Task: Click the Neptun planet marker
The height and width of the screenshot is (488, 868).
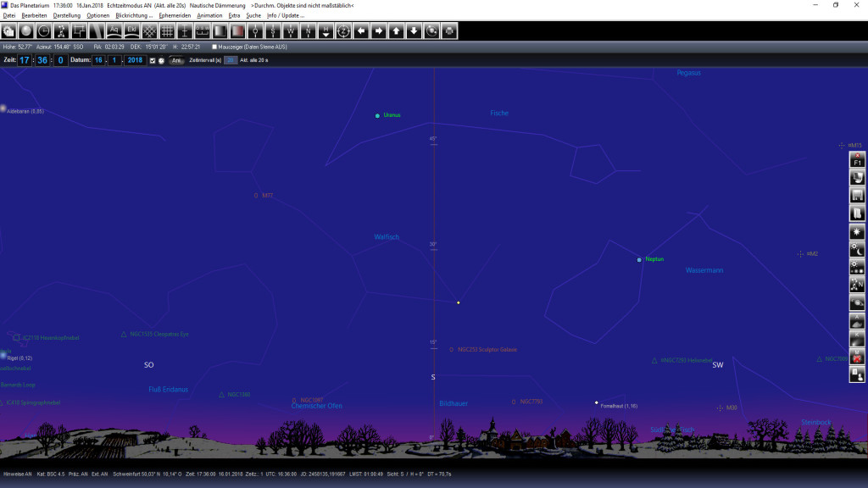Action: click(x=639, y=259)
